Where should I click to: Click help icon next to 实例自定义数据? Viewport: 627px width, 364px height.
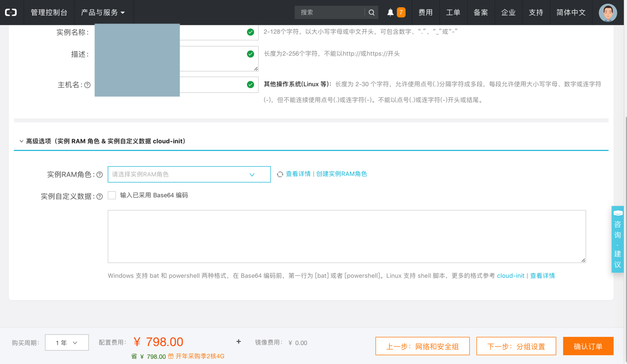point(99,196)
